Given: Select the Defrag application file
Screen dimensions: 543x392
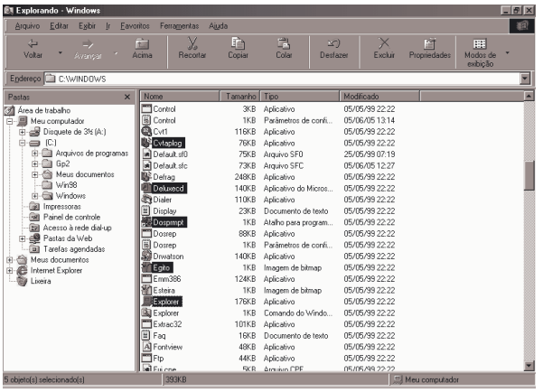Looking at the screenshot, I should (164, 177).
